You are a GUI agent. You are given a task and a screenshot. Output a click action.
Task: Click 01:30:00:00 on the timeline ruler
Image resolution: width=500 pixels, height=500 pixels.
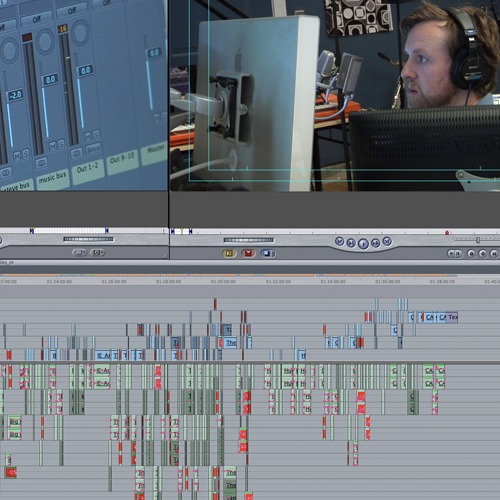pos(223,282)
